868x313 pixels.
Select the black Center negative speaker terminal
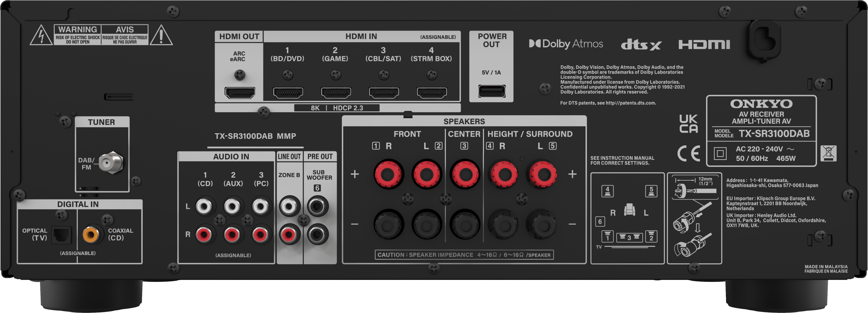click(x=465, y=224)
